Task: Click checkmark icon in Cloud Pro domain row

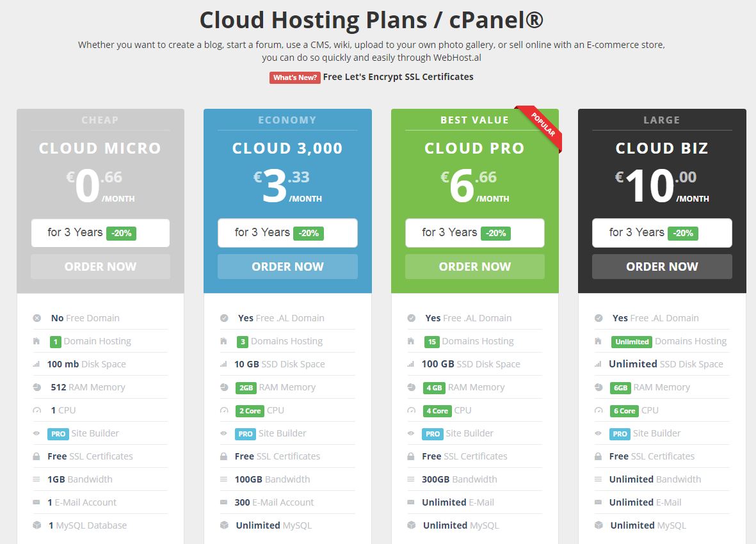Action: point(411,318)
